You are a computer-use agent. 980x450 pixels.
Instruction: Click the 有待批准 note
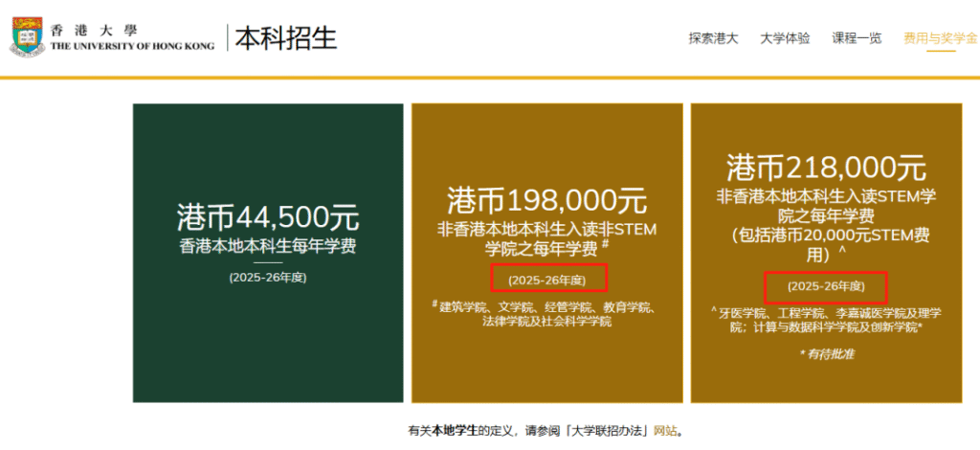[826, 354]
